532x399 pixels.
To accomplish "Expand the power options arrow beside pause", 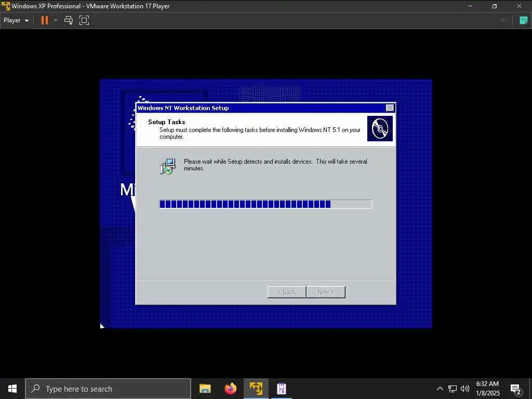I will (56, 20).
